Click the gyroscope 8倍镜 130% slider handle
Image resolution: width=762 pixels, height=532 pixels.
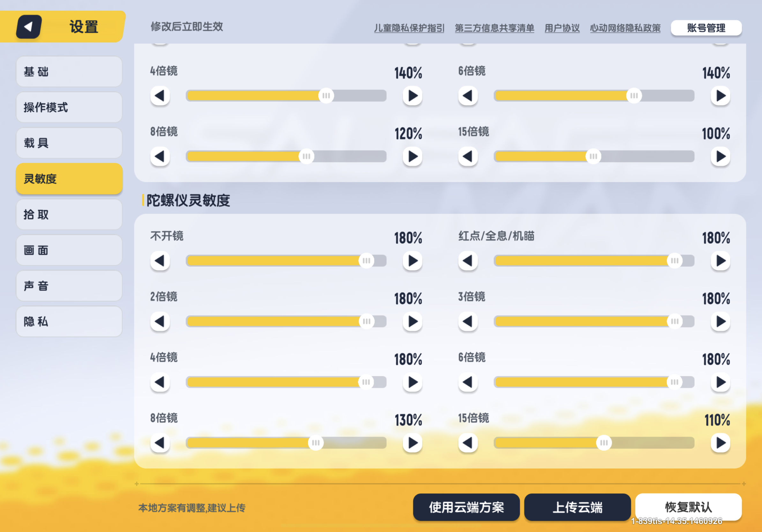(316, 443)
